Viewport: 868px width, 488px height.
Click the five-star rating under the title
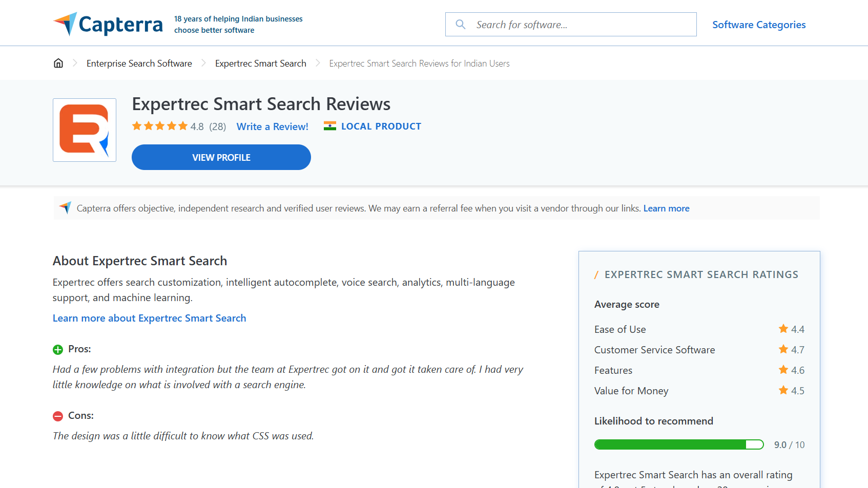click(160, 126)
